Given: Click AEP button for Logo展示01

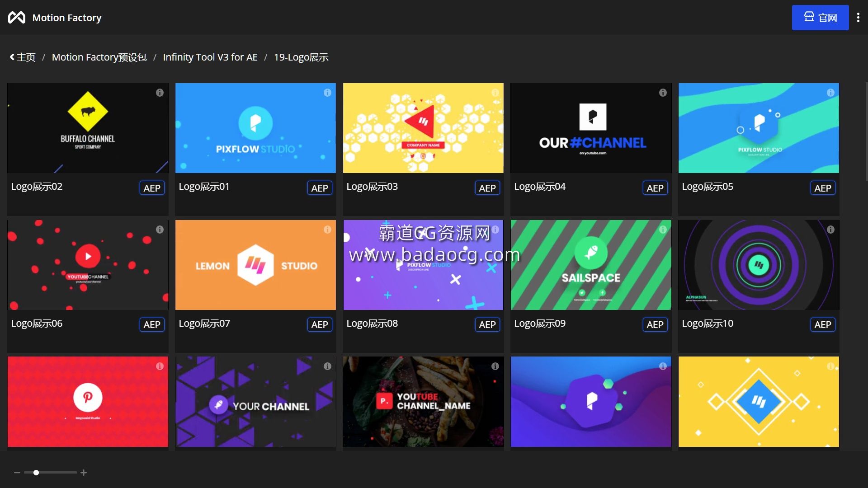Looking at the screenshot, I should pos(320,188).
